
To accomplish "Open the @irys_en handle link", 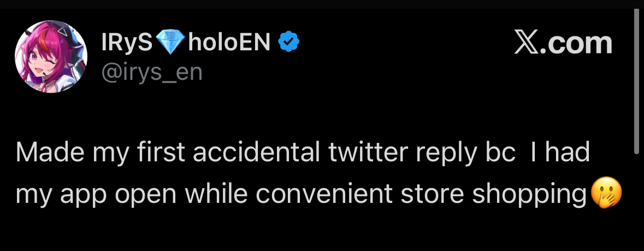I will (151, 72).
